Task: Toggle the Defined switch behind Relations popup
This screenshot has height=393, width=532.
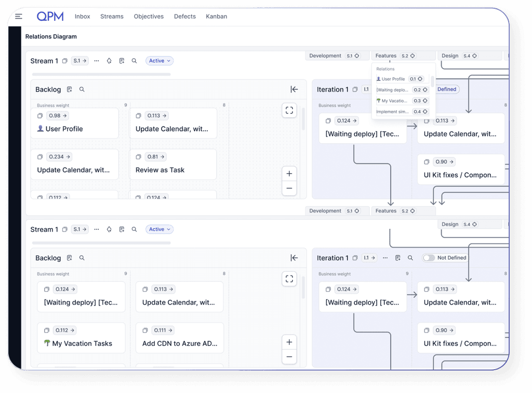Action: (446, 89)
